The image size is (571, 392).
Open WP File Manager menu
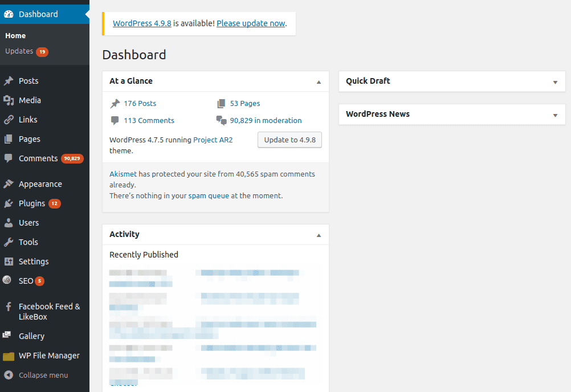(49, 356)
